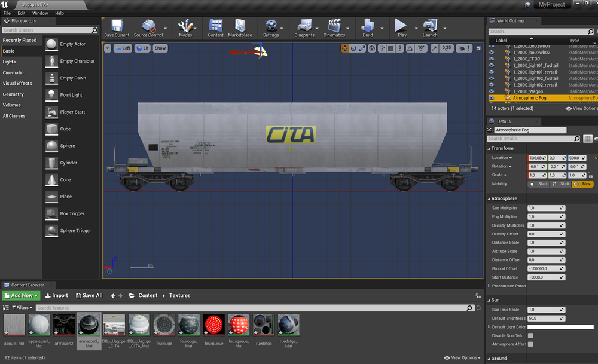This screenshot has height=364, width=598.
Task: Open the Content toolbar button
Action: (x=215, y=28)
